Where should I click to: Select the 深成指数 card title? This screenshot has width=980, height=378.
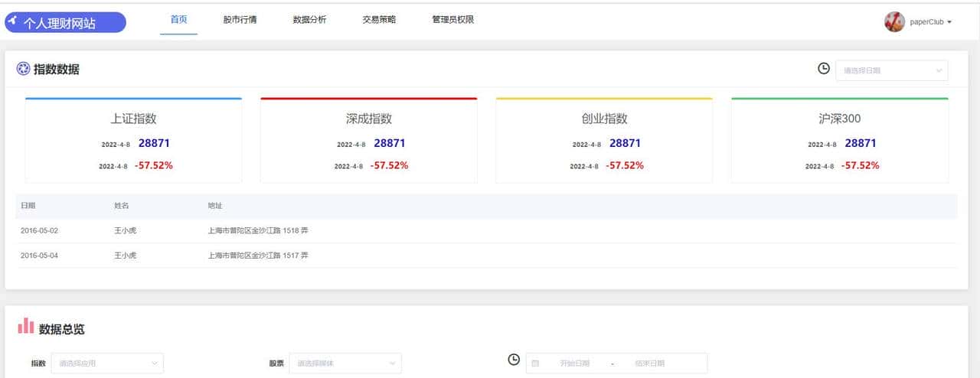coord(368,119)
